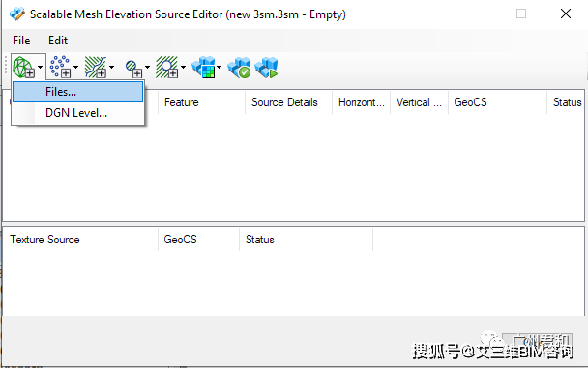The height and width of the screenshot is (368, 588).
Task: Click the editor app icon in title bar
Action: click(17, 14)
